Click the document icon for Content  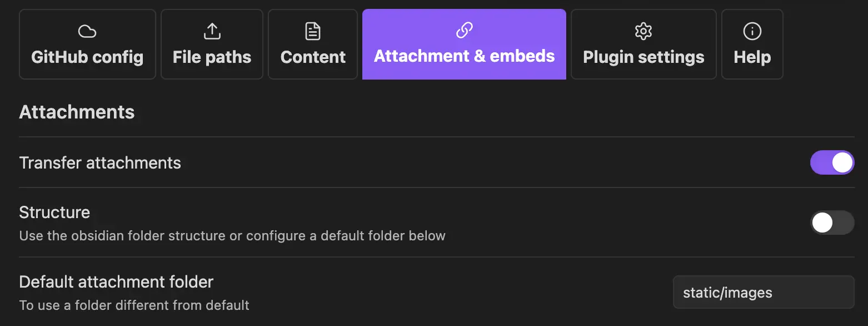click(313, 31)
